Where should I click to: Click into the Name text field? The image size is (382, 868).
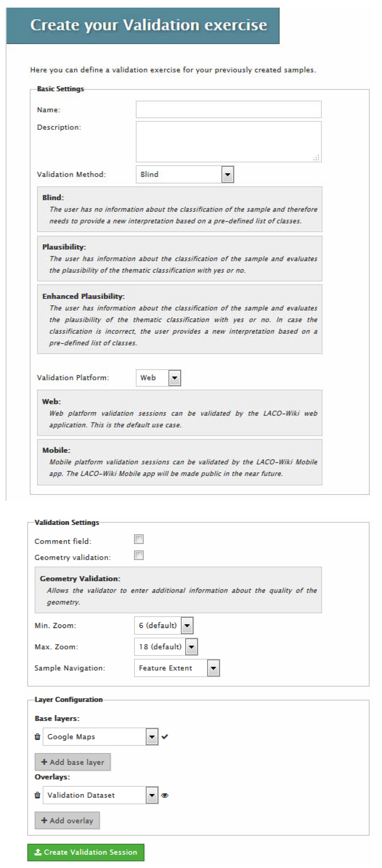tap(228, 110)
